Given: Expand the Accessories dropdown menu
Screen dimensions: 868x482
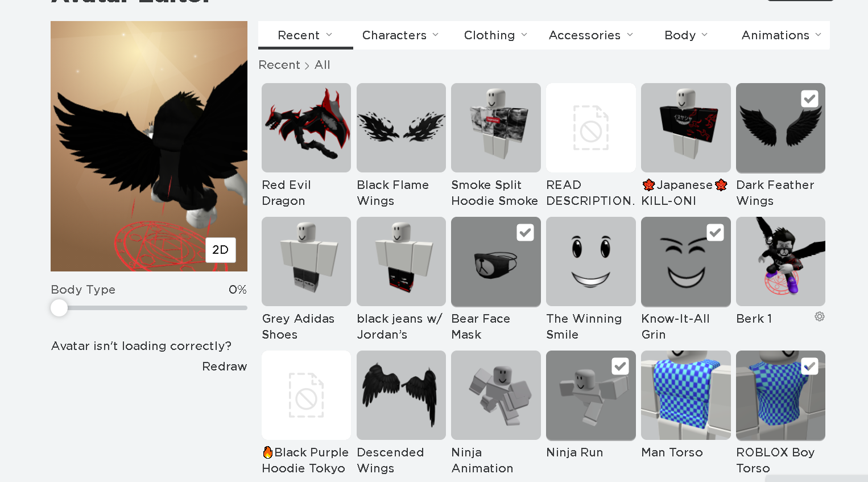Looking at the screenshot, I should (x=590, y=35).
